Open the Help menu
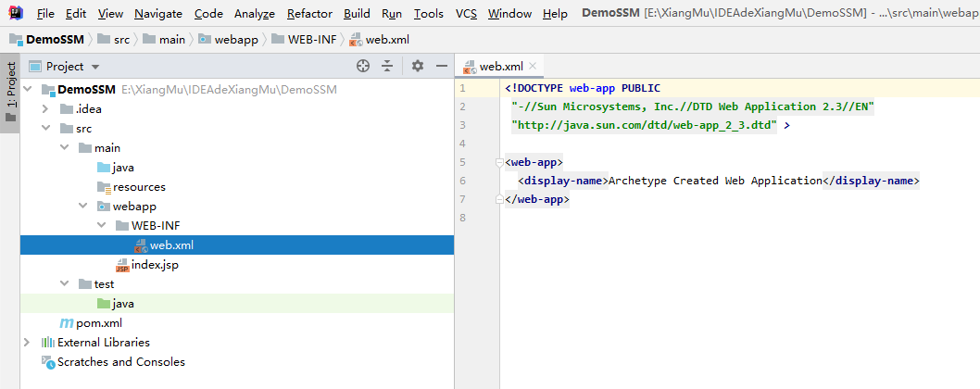980x389 pixels. click(x=555, y=13)
